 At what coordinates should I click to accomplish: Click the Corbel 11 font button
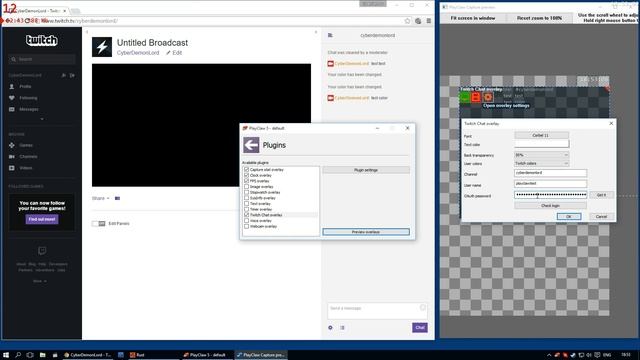click(x=541, y=135)
